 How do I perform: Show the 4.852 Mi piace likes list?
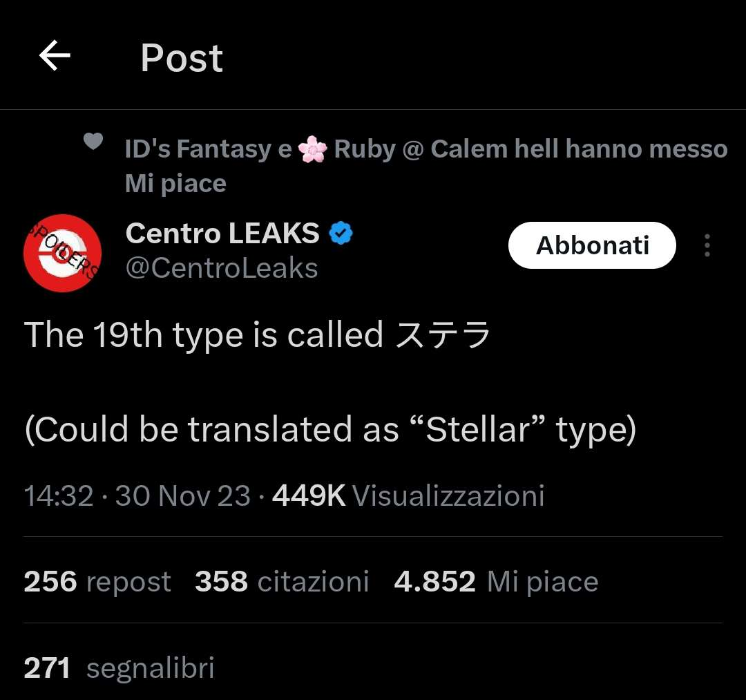496,582
